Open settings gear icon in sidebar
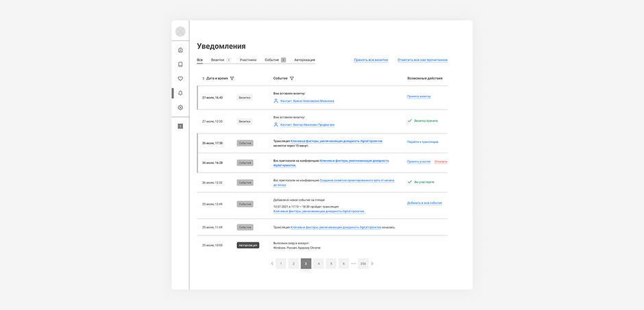This screenshot has height=310, width=644. click(x=180, y=107)
